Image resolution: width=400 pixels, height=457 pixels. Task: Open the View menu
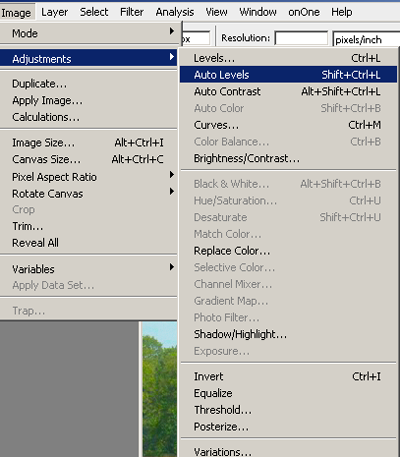point(216,12)
